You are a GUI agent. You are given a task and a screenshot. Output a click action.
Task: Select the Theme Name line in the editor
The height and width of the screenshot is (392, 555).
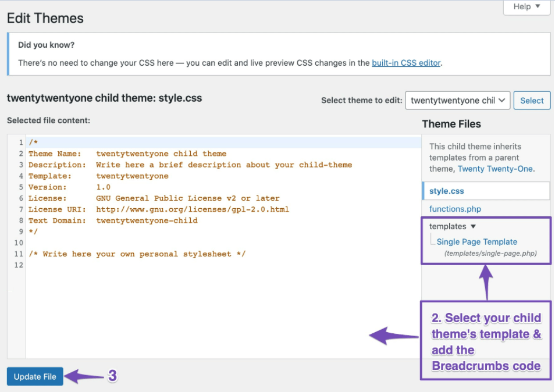tap(116, 153)
